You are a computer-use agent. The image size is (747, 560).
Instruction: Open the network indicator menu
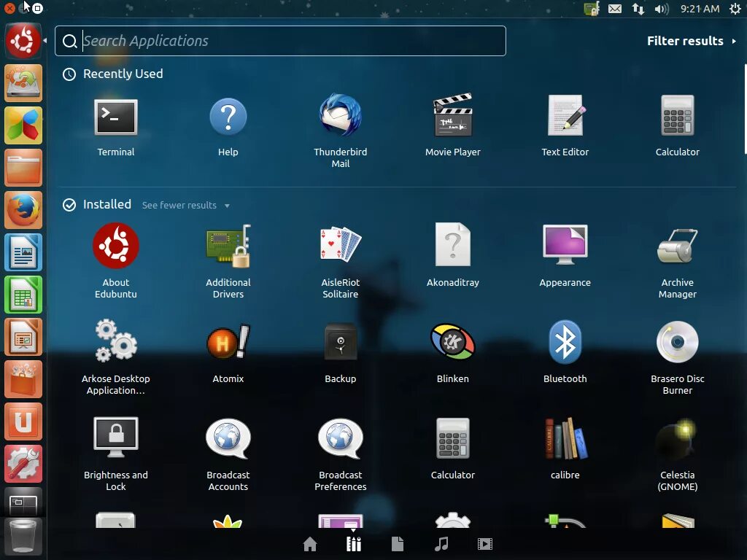click(x=638, y=9)
